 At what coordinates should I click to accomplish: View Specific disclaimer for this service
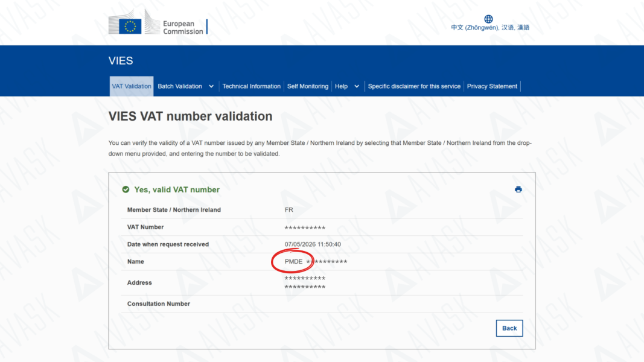coord(414,86)
